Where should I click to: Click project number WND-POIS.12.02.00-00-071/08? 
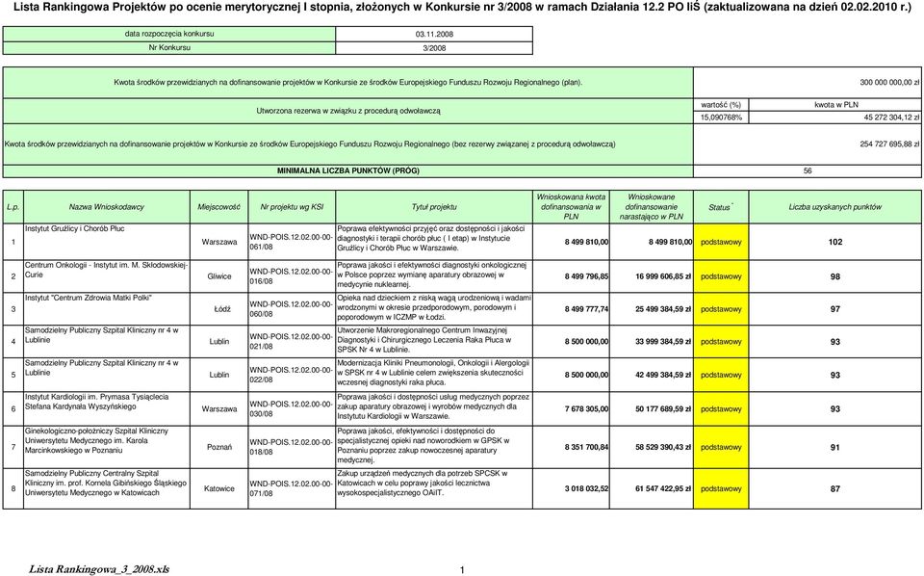pos(292,488)
